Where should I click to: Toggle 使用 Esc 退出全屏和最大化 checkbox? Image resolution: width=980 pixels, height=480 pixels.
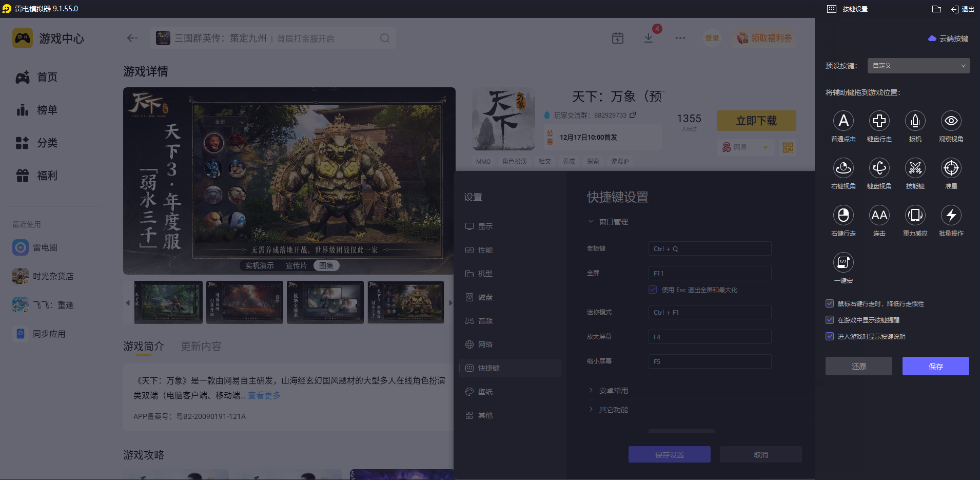click(653, 290)
